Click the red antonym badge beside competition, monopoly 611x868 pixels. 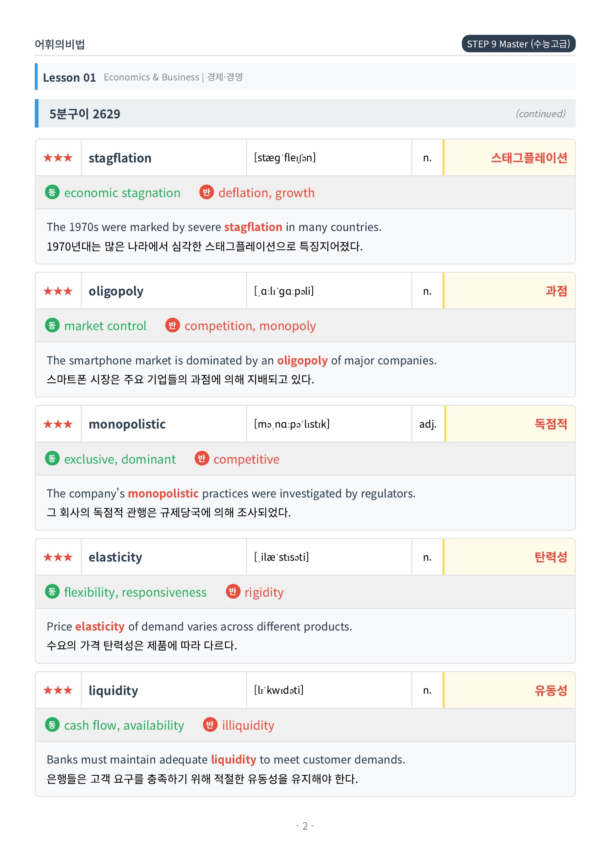point(173,325)
